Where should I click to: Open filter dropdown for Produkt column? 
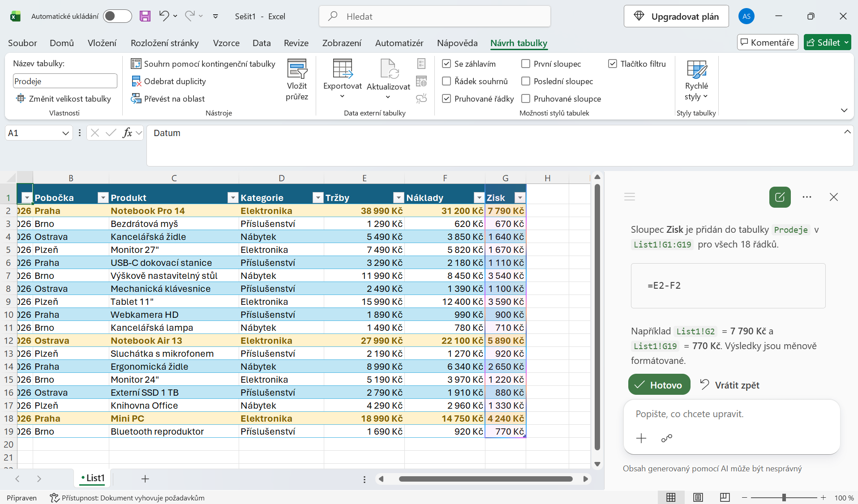pyautogui.click(x=233, y=198)
